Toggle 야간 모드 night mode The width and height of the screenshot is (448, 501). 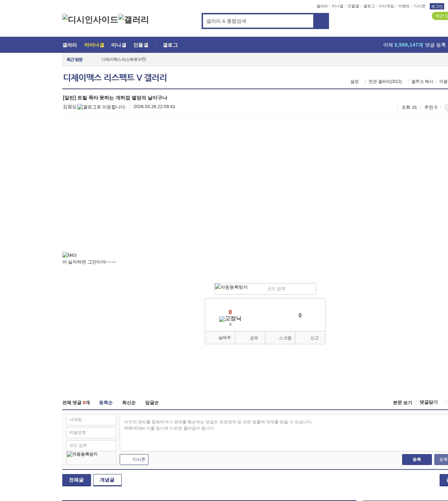tap(440, 16)
